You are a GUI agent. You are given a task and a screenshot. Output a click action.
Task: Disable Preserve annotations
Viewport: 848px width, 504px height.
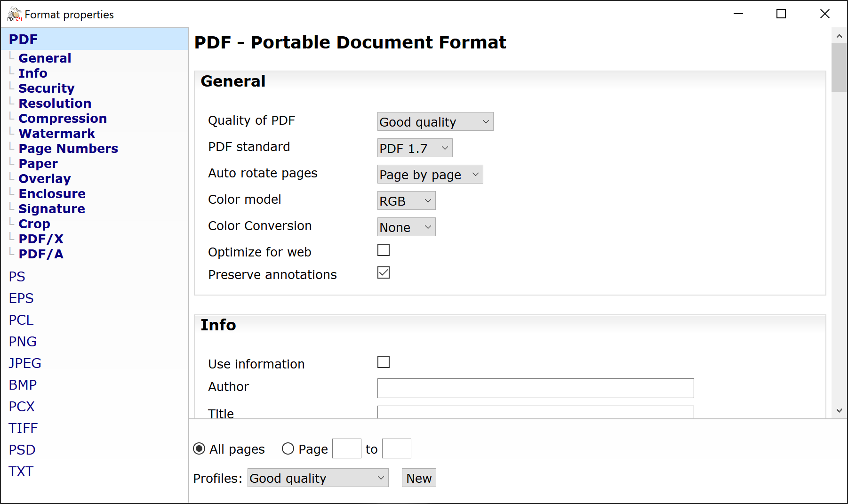pyautogui.click(x=384, y=272)
